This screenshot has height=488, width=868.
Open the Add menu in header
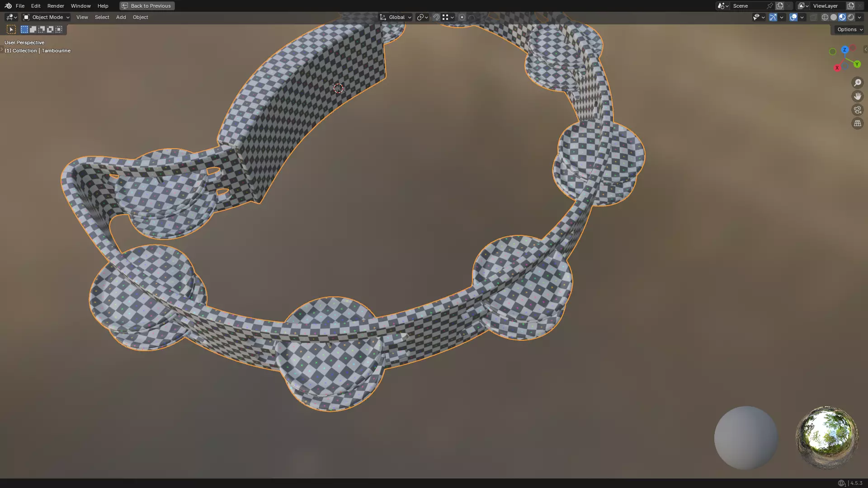tap(121, 17)
